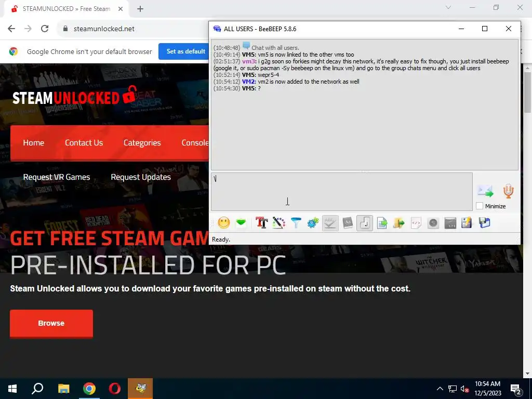Focus the BeeBEEP message input box
This screenshot has height=399, width=532.
(x=342, y=192)
